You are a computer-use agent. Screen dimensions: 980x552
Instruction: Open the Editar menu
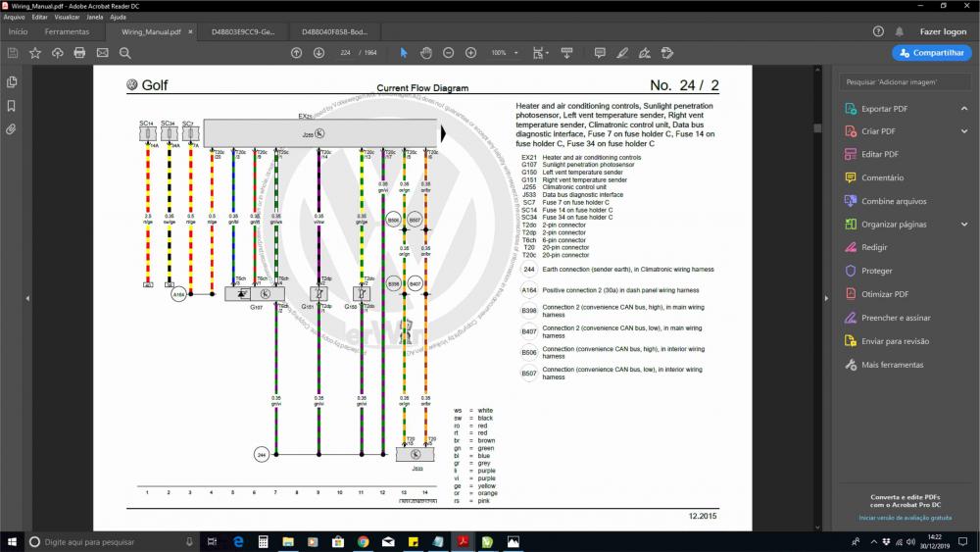(x=40, y=17)
